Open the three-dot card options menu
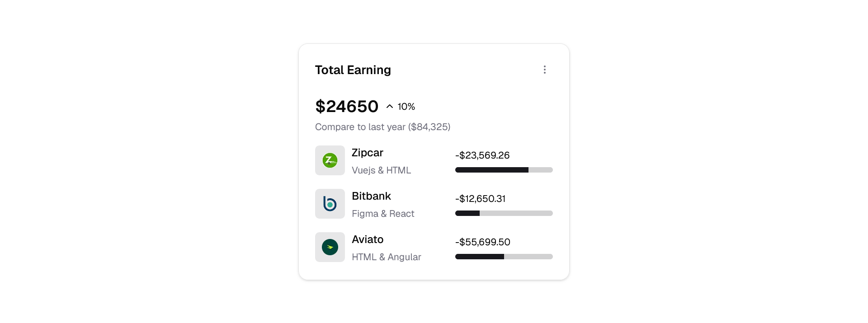The height and width of the screenshot is (323, 868). (x=545, y=70)
